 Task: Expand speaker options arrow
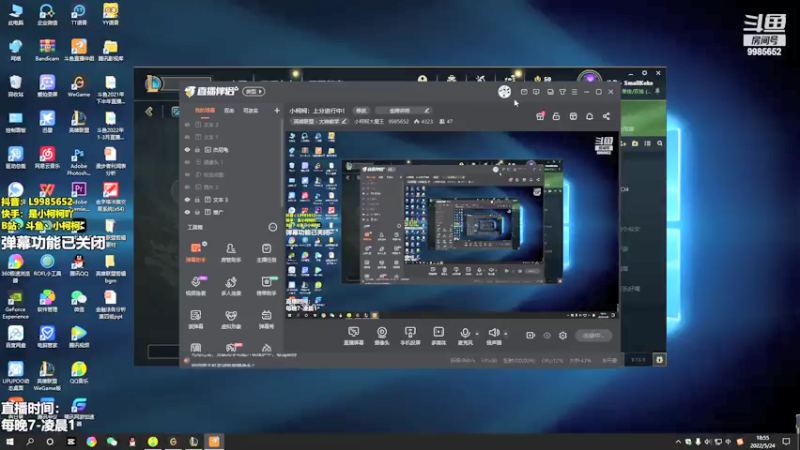click(x=506, y=334)
